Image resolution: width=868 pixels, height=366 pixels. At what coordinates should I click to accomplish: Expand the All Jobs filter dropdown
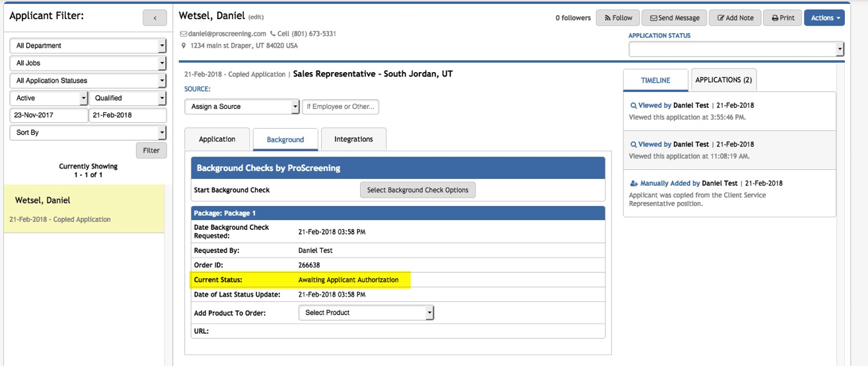click(88, 63)
